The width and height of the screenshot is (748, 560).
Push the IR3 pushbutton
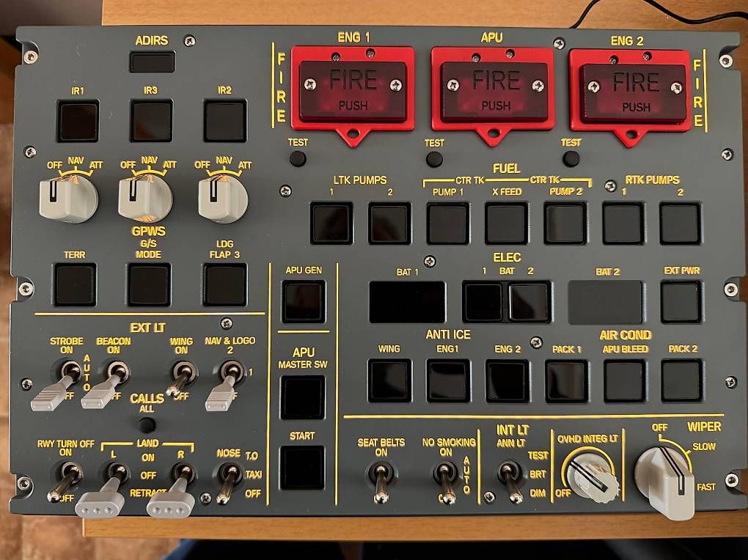pos(151,121)
